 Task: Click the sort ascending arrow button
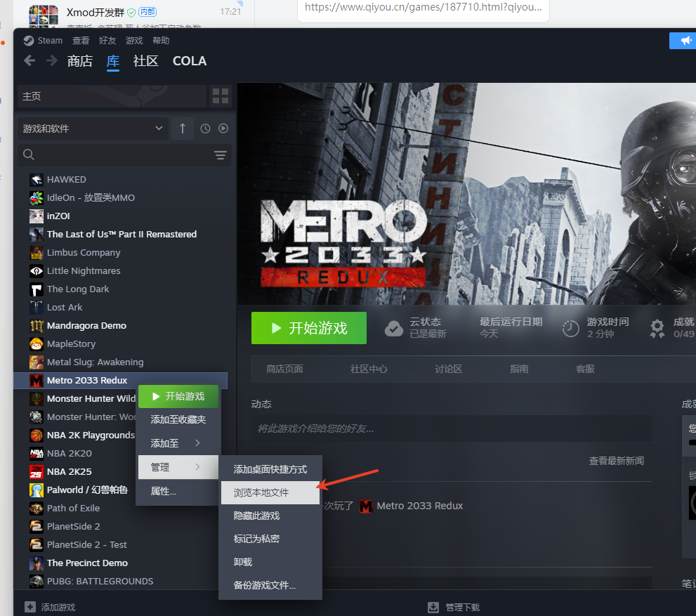point(183,129)
